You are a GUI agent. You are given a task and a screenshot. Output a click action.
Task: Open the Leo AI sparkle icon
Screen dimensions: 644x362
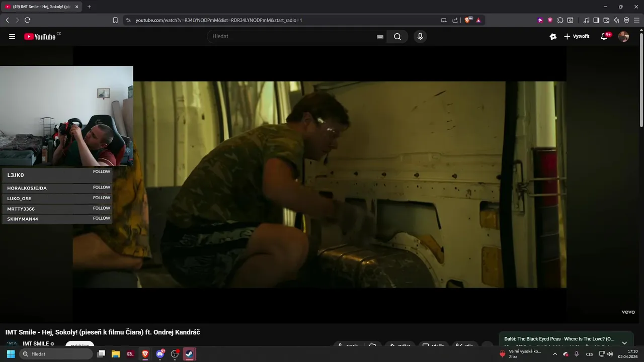click(616, 20)
